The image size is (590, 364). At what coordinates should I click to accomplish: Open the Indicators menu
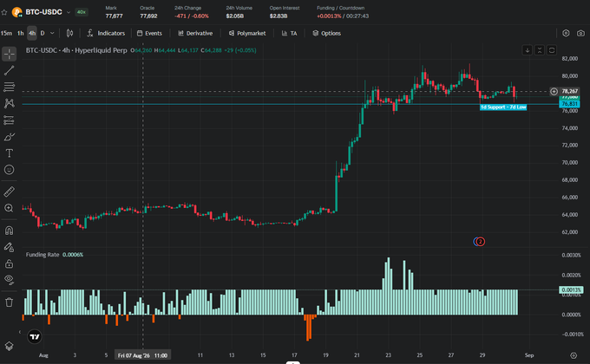coord(106,33)
